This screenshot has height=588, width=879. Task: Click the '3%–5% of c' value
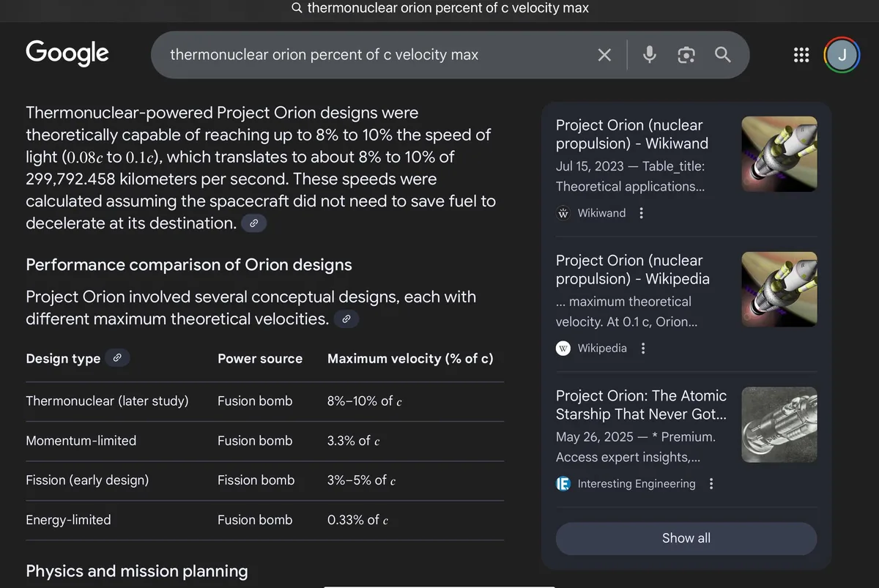(361, 480)
